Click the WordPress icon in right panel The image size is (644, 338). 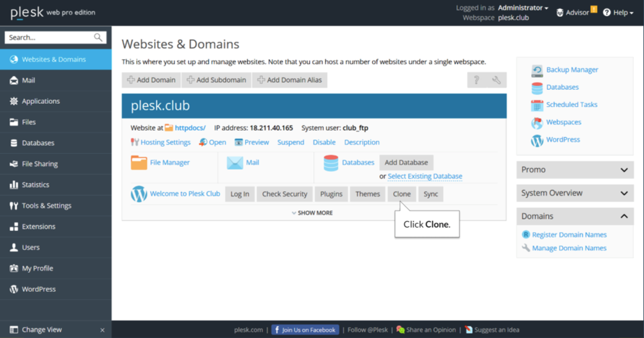coord(537,140)
